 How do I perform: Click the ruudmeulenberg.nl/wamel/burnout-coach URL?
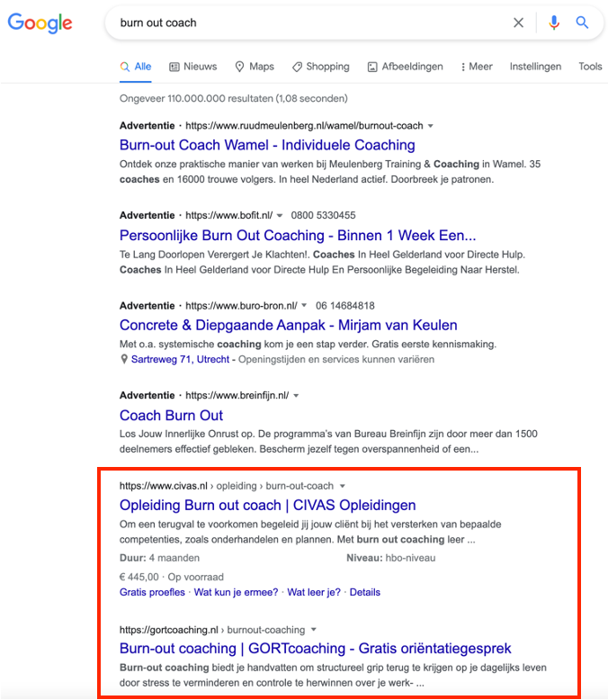point(304,126)
